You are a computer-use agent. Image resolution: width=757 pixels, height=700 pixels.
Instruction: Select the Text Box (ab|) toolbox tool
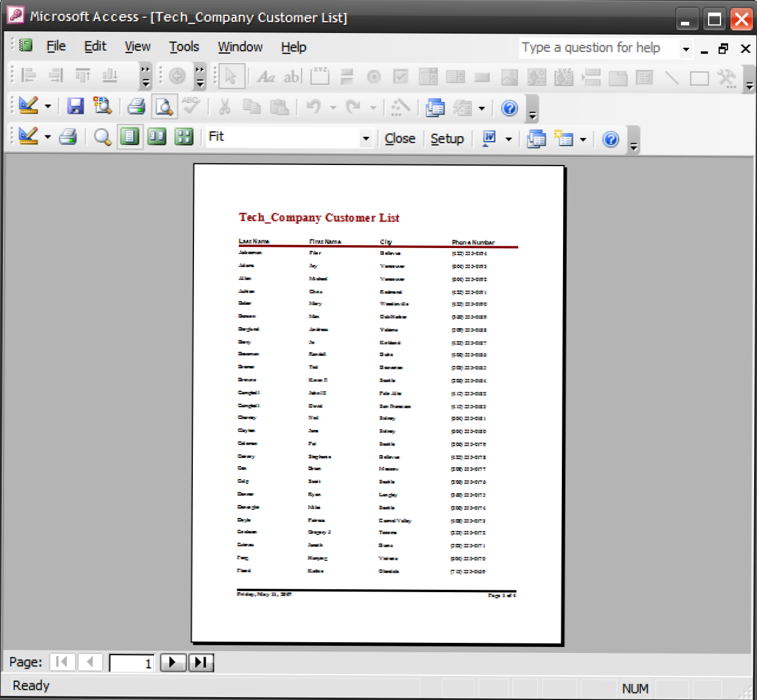[292, 77]
